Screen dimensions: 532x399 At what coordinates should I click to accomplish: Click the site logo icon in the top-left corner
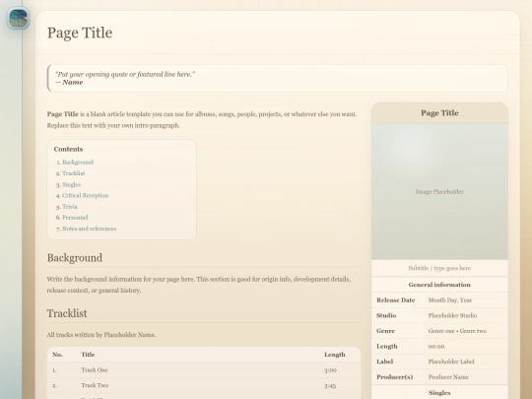(19, 19)
